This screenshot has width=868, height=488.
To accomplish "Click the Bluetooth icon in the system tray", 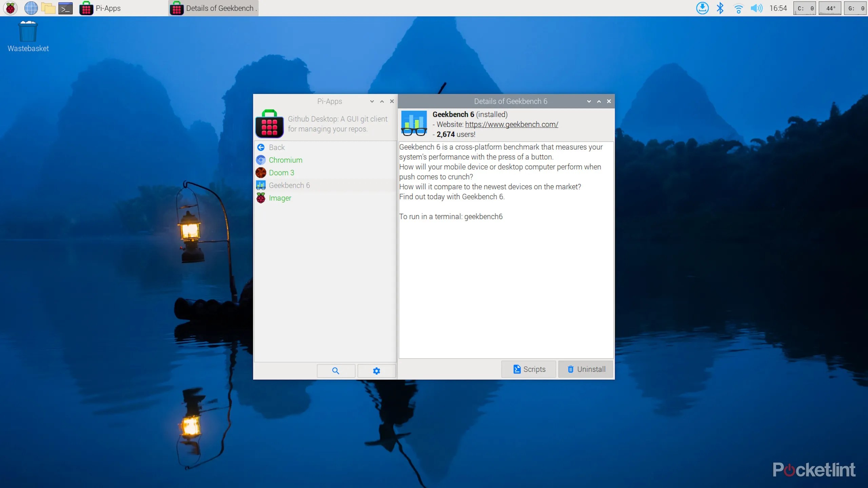I will [x=720, y=8].
